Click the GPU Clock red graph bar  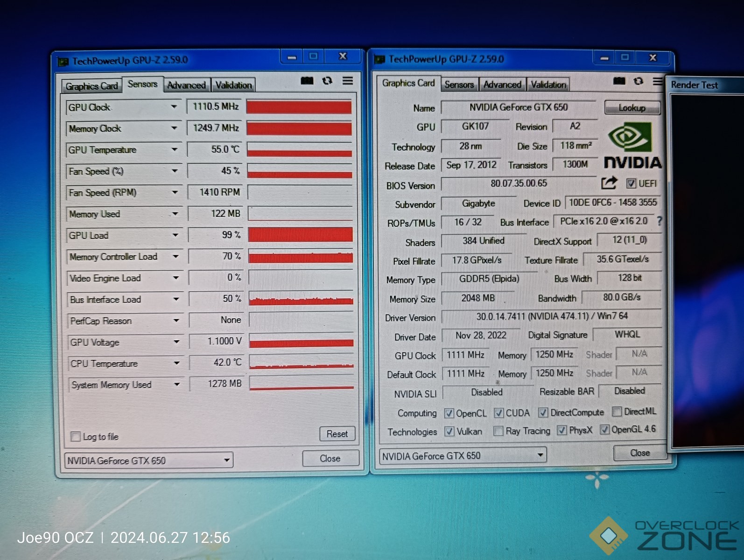(299, 107)
